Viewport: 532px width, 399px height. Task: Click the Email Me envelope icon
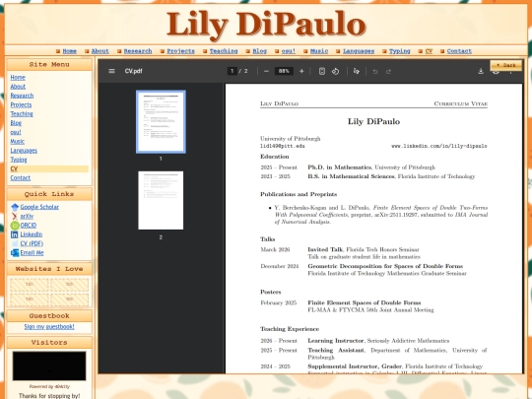[x=15, y=253]
